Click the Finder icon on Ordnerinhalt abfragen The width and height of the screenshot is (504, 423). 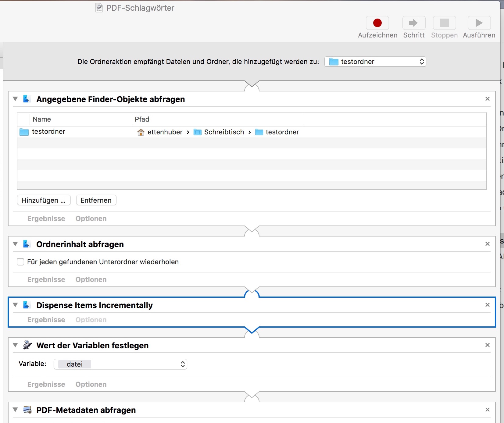pyautogui.click(x=27, y=244)
